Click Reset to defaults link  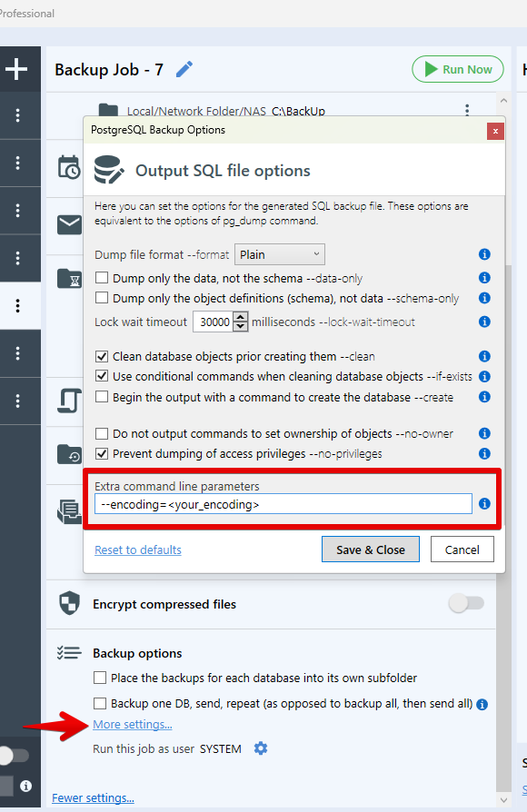click(x=138, y=550)
